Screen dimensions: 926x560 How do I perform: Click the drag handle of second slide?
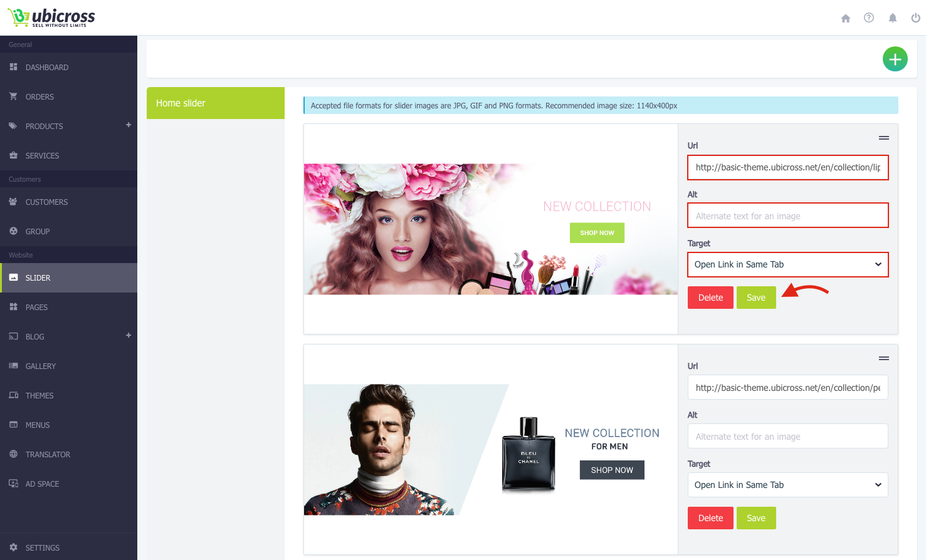pos(884,358)
